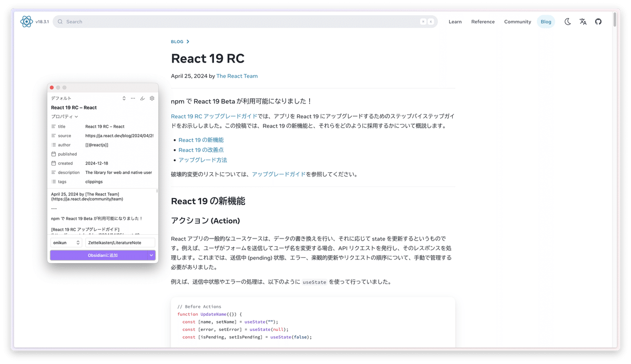Toggle dark mode with the moon icon
Screen dimensions: 631x364
567,22
